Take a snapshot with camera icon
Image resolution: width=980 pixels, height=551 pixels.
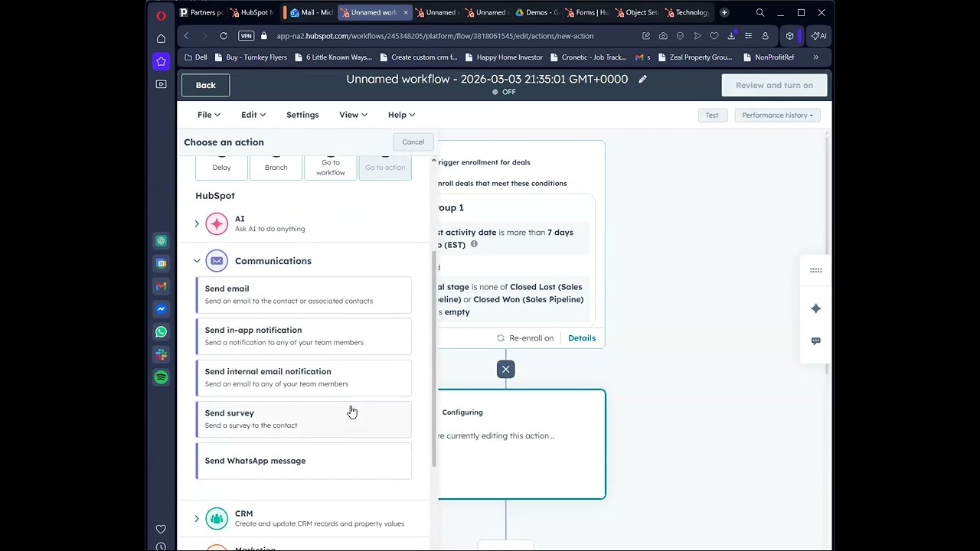point(663,35)
